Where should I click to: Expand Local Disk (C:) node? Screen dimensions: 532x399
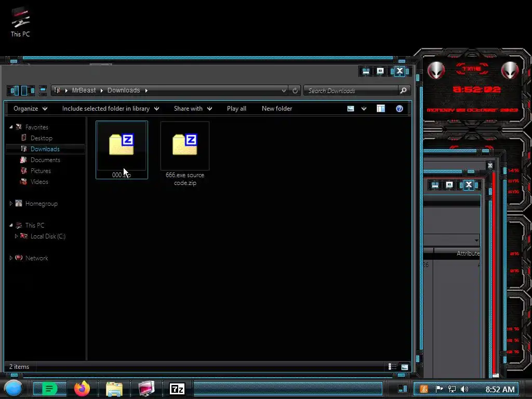[x=16, y=236]
